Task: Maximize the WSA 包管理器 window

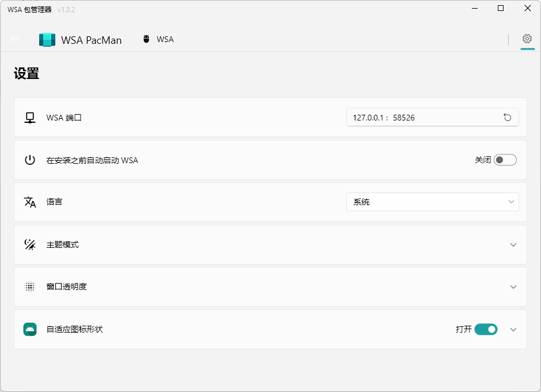Action: (x=501, y=8)
